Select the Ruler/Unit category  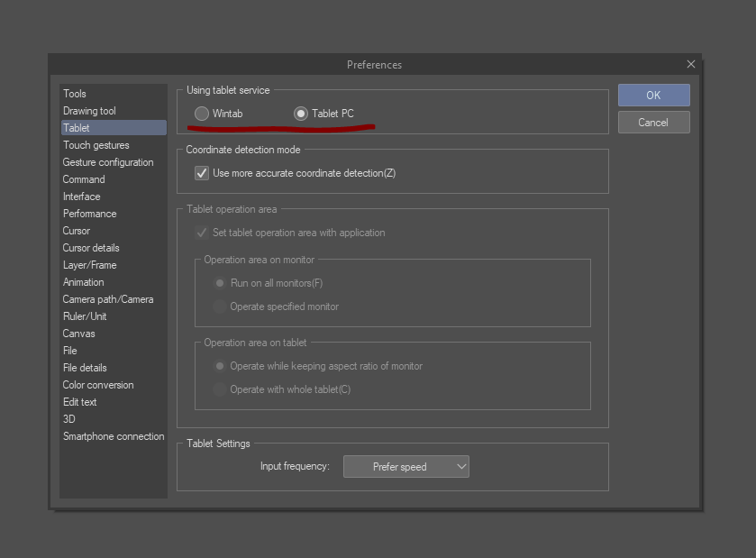coord(85,316)
